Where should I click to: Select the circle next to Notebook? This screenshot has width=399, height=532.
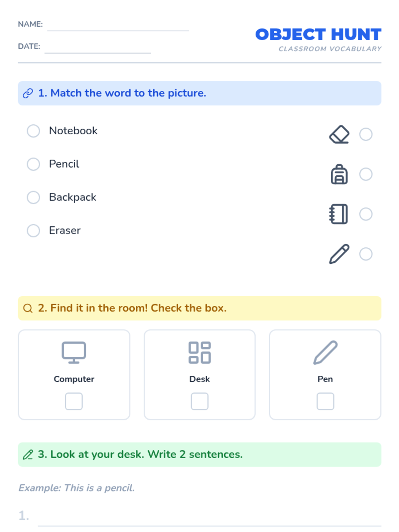point(33,131)
